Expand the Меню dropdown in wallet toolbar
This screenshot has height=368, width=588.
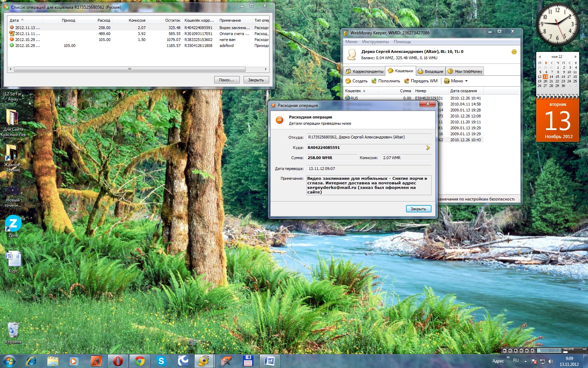coord(456,81)
